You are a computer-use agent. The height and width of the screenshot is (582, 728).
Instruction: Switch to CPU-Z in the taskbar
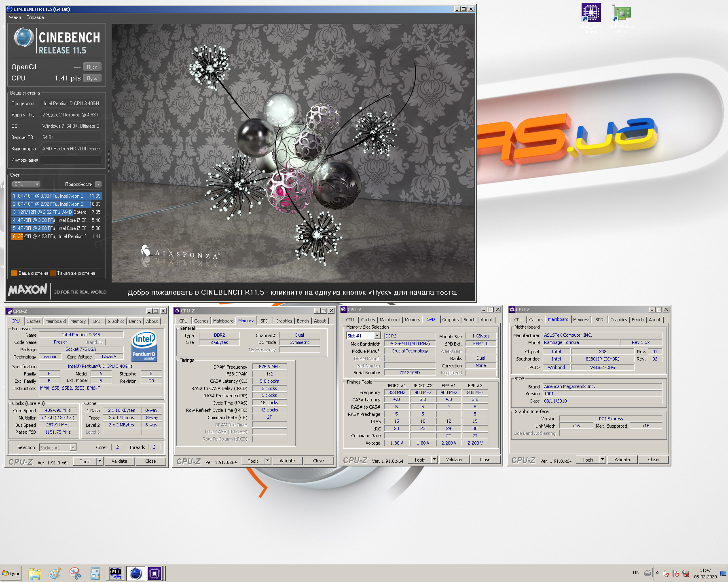pyautogui.click(x=154, y=574)
